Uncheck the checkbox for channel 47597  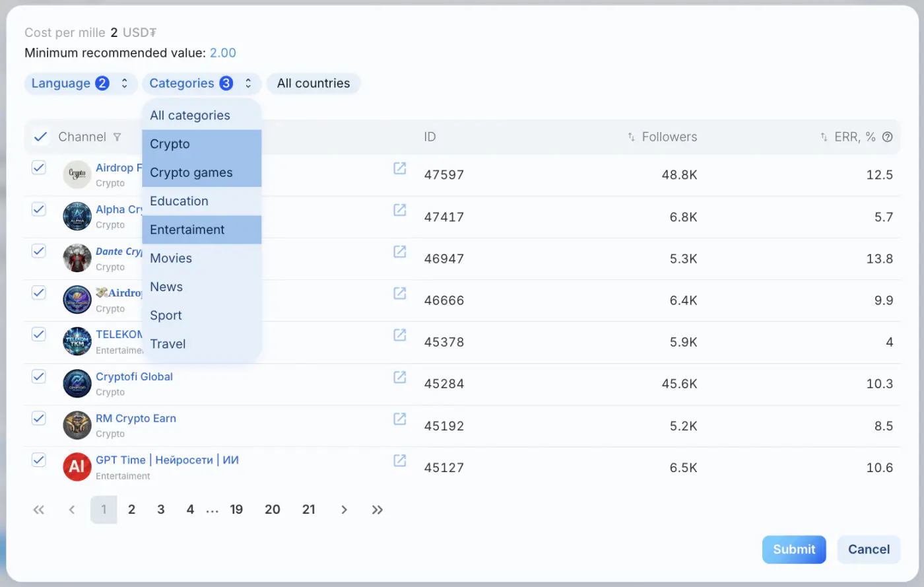[x=39, y=168]
